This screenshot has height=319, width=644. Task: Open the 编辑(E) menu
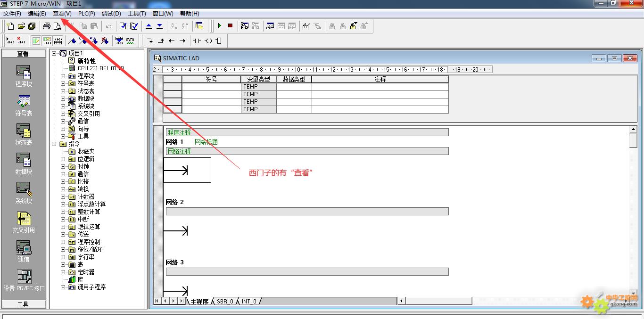(37, 14)
